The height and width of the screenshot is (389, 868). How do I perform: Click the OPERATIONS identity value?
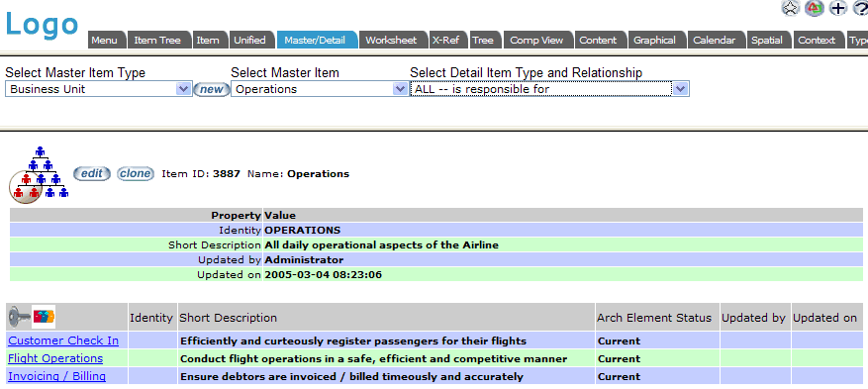click(x=303, y=231)
